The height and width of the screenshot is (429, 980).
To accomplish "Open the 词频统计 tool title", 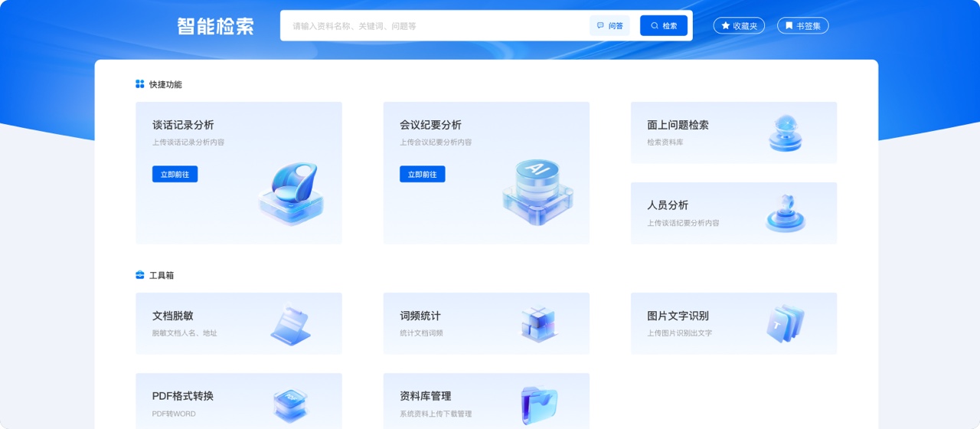I will (420, 316).
